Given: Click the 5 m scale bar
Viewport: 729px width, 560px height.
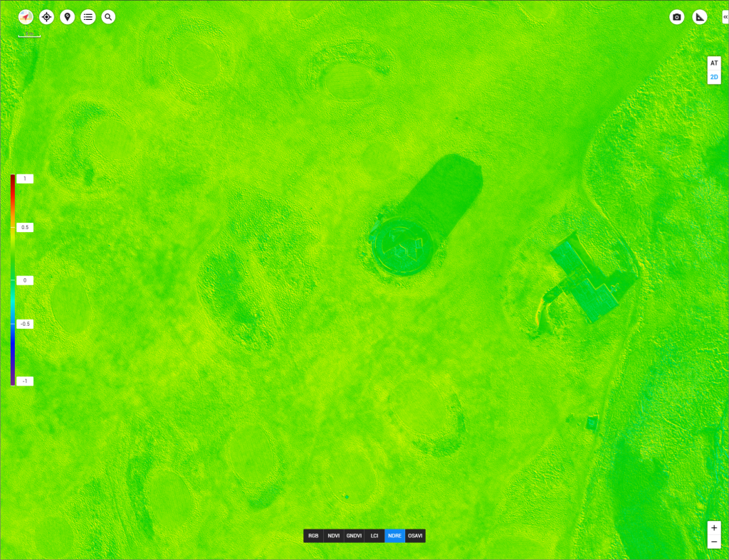Looking at the screenshot, I should coord(29,34).
